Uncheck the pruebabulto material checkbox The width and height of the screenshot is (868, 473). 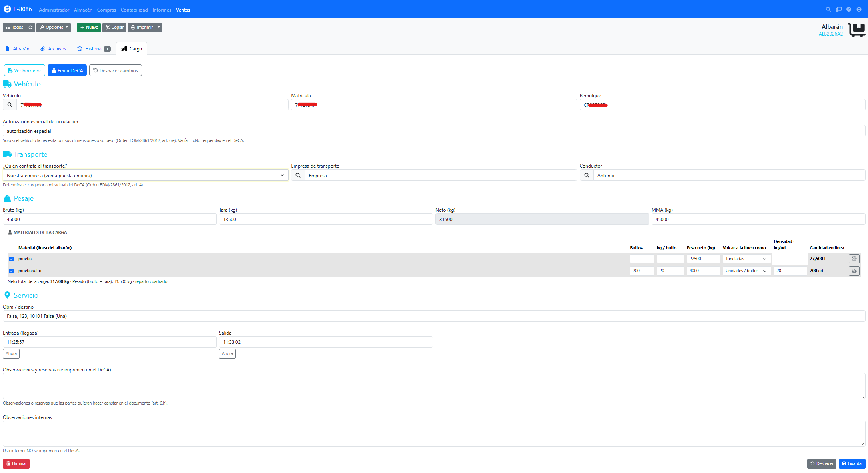[x=11, y=271]
